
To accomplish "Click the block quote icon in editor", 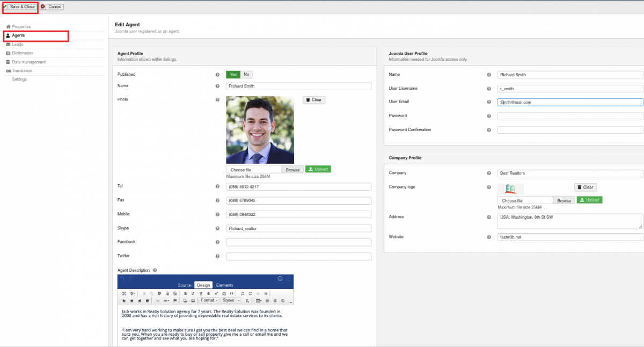I will click(231, 293).
